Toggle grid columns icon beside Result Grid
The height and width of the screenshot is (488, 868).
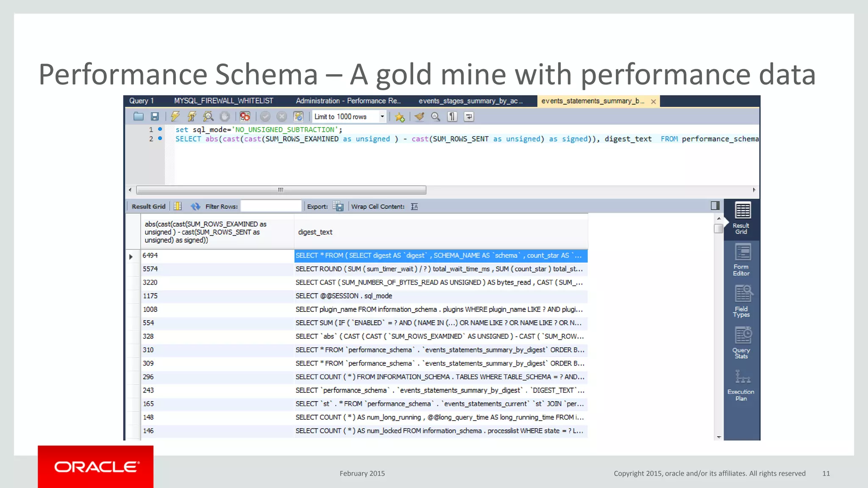(178, 206)
